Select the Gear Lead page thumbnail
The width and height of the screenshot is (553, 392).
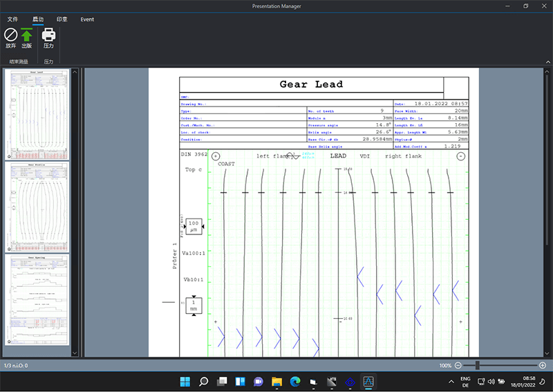click(37, 114)
